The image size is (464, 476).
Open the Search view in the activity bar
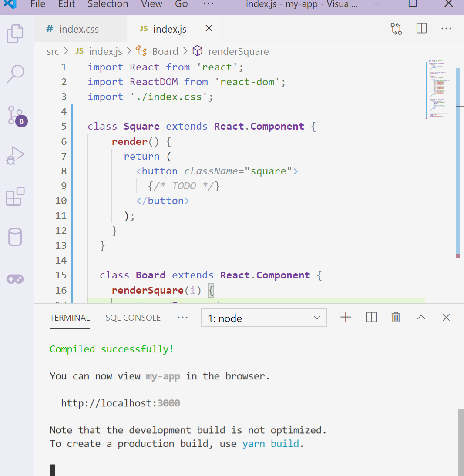tap(15, 74)
